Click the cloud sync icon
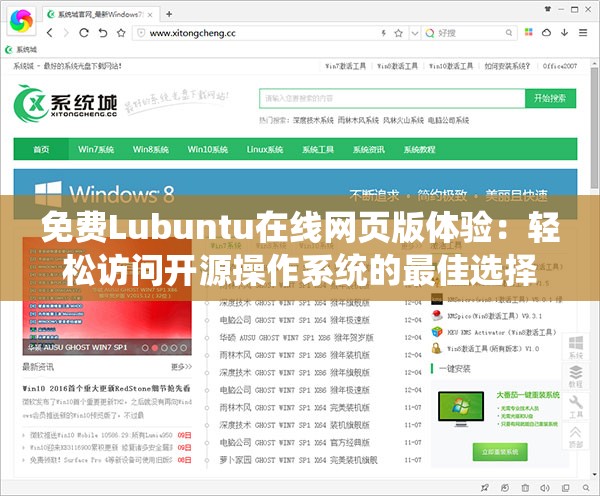 [x=546, y=33]
